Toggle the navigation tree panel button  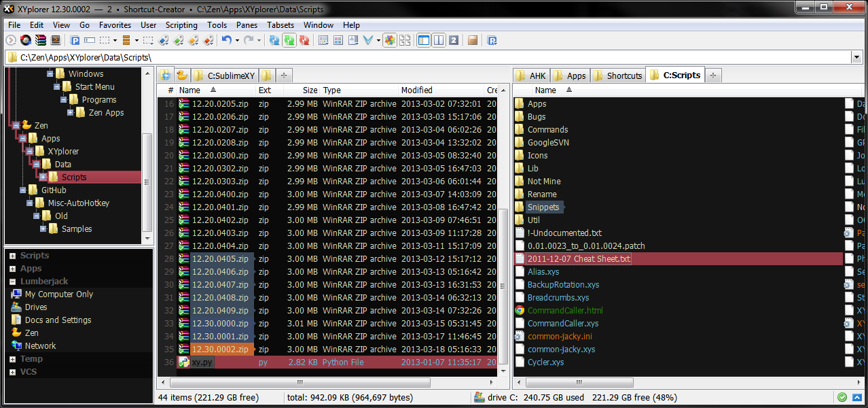[x=424, y=41]
